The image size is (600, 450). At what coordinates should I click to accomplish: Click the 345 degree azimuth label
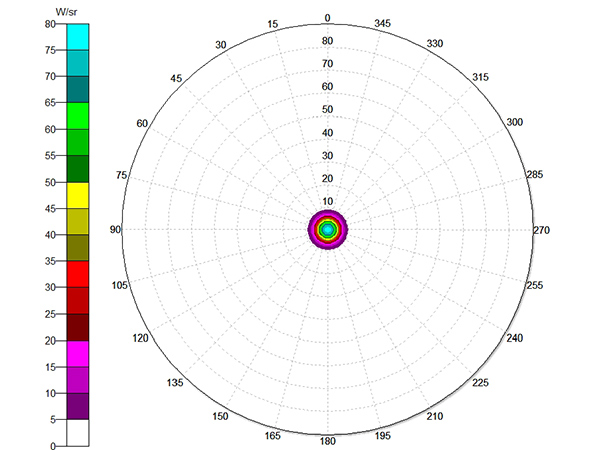[382, 23]
